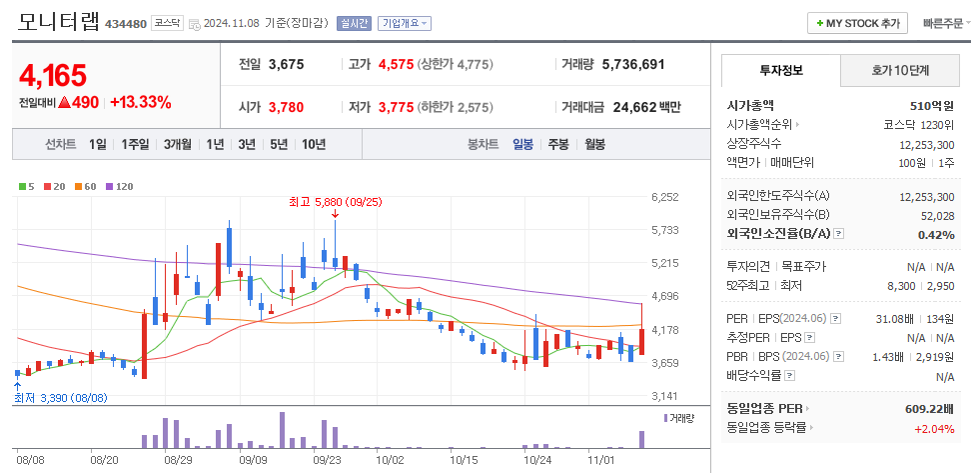Select the 주봉 candlestick chart
980x473 pixels.
[558, 145]
